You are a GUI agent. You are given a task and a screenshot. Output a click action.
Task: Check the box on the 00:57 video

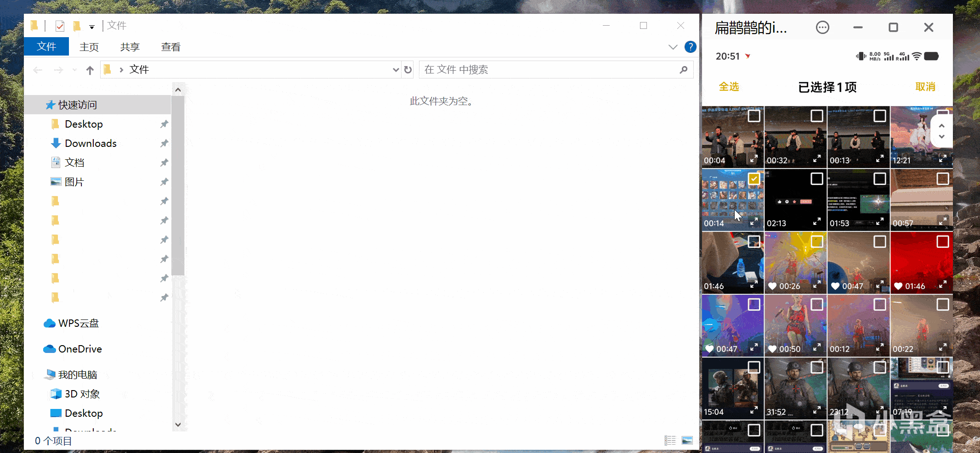[x=943, y=179]
